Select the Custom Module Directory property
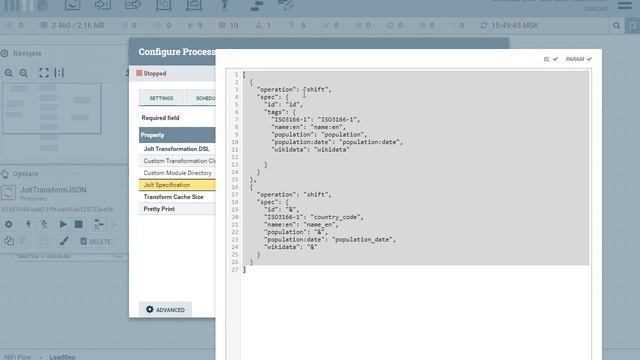The height and width of the screenshot is (360, 640). pos(177,173)
